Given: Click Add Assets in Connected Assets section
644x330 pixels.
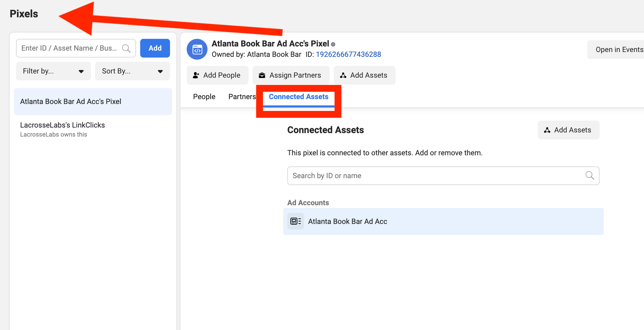Looking at the screenshot, I should [x=568, y=130].
